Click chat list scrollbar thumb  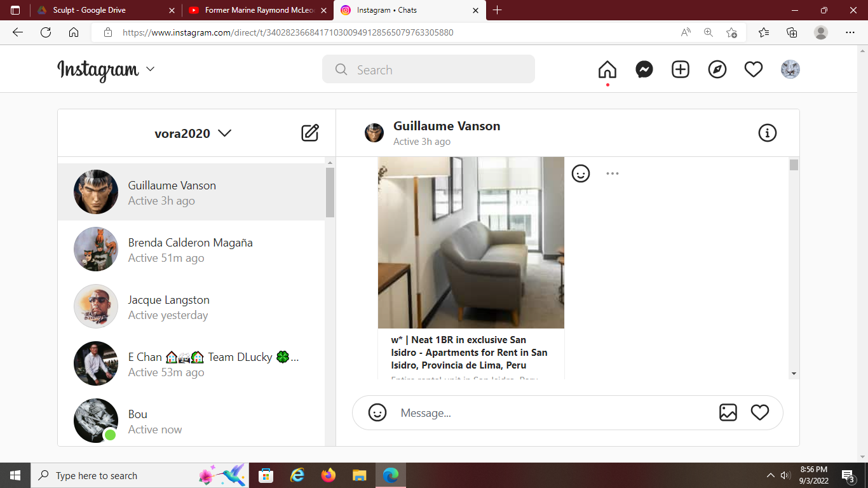pyautogui.click(x=330, y=192)
